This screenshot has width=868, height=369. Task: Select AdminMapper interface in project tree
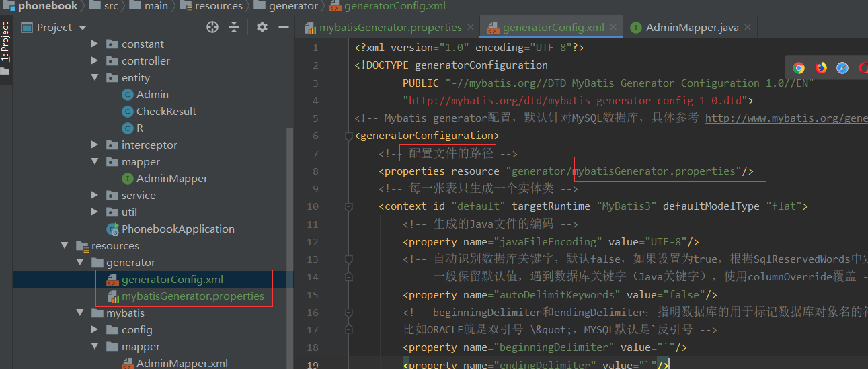tap(172, 179)
